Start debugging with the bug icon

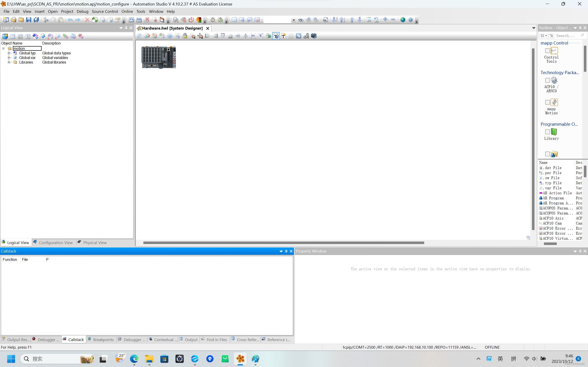click(220, 20)
